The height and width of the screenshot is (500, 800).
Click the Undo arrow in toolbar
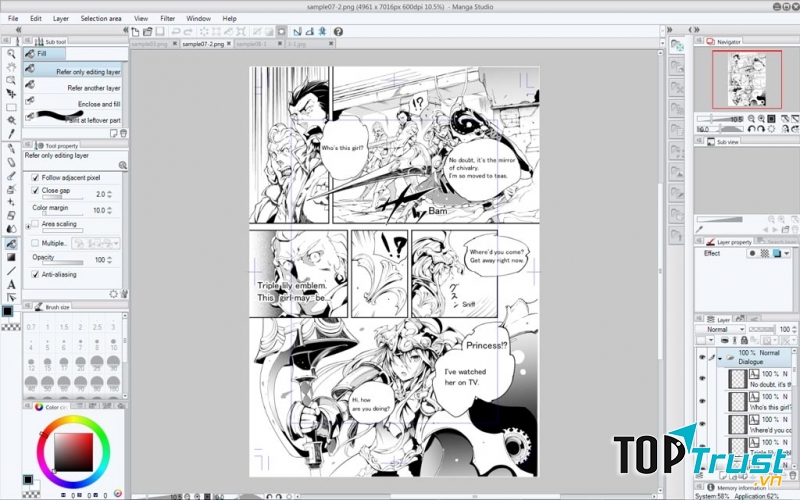tap(176, 32)
